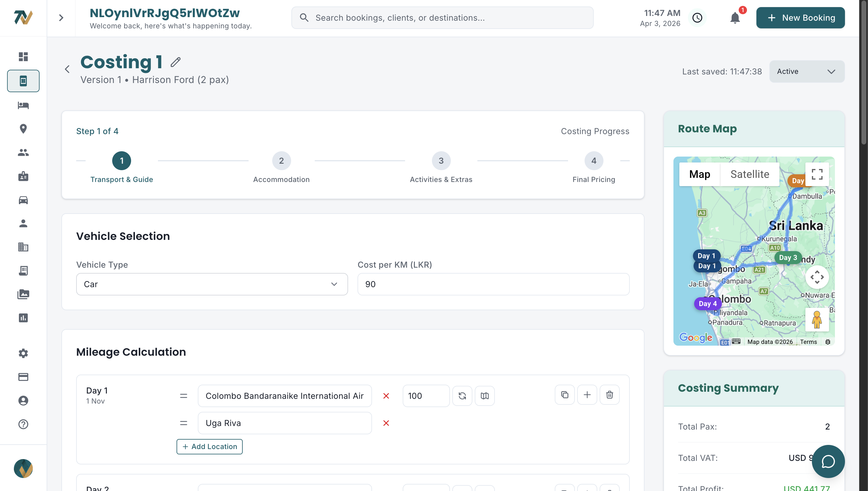
Task: Open the photo gallery icon in sidebar
Action: click(23, 294)
